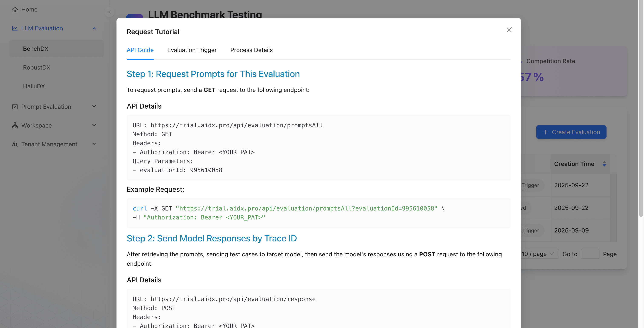Expand the Prompt Evaluation menu chevron
644x328 pixels.
click(94, 106)
